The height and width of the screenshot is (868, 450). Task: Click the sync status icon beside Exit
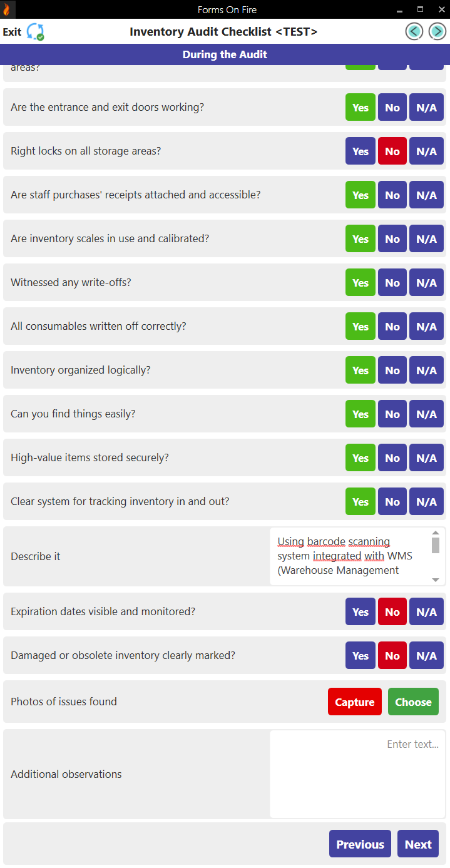(35, 32)
